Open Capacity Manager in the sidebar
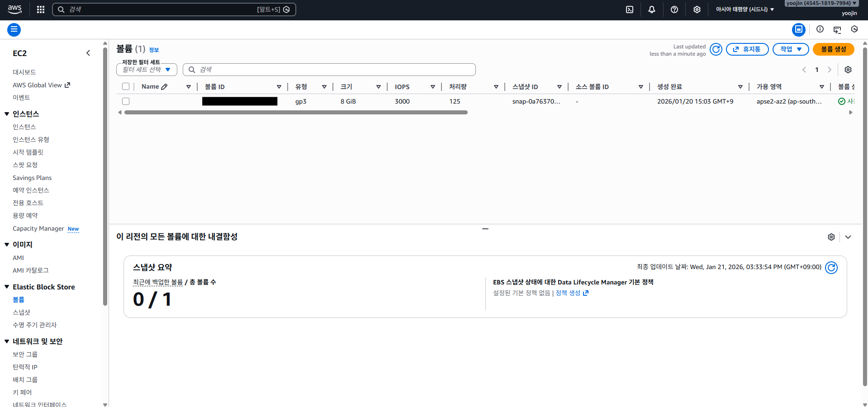This screenshot has width=868, height=407. click(38, 228)
